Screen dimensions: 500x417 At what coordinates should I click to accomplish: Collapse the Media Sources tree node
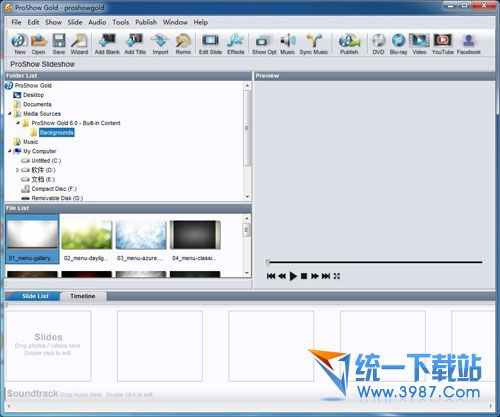point(10,114)
